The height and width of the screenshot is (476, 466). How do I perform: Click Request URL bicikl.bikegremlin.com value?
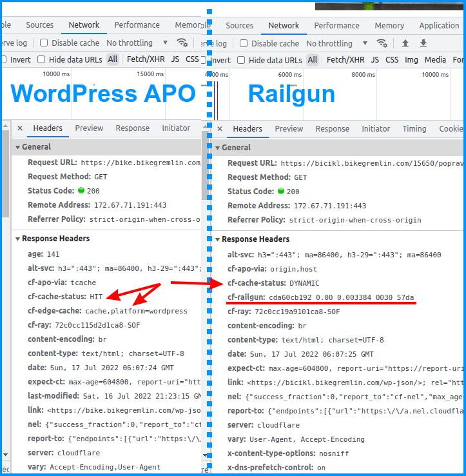372,163
